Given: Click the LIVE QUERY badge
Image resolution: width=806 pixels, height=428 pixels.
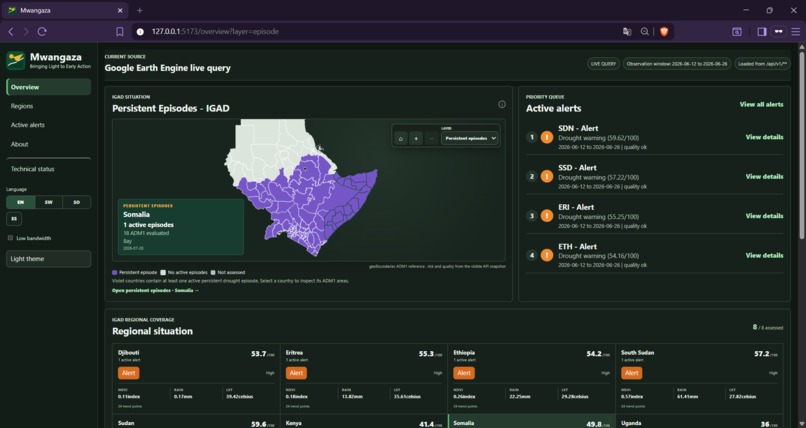Looking at the screenshot, I should (x=603, y=64).
